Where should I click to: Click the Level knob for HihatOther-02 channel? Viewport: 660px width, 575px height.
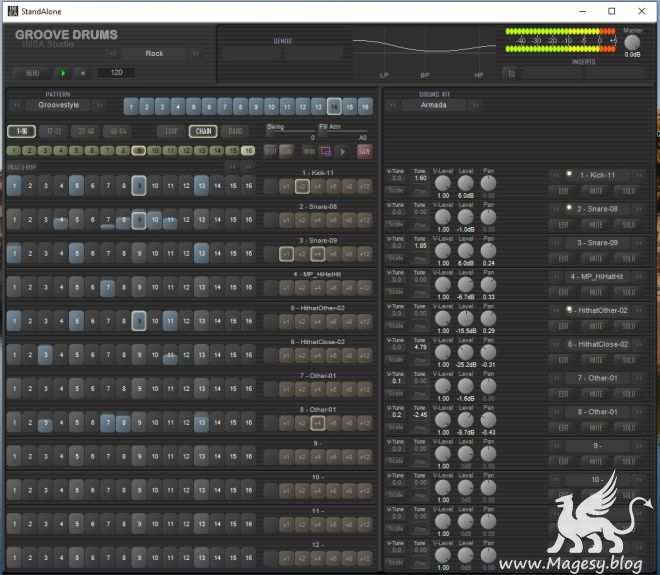[465, 319]
